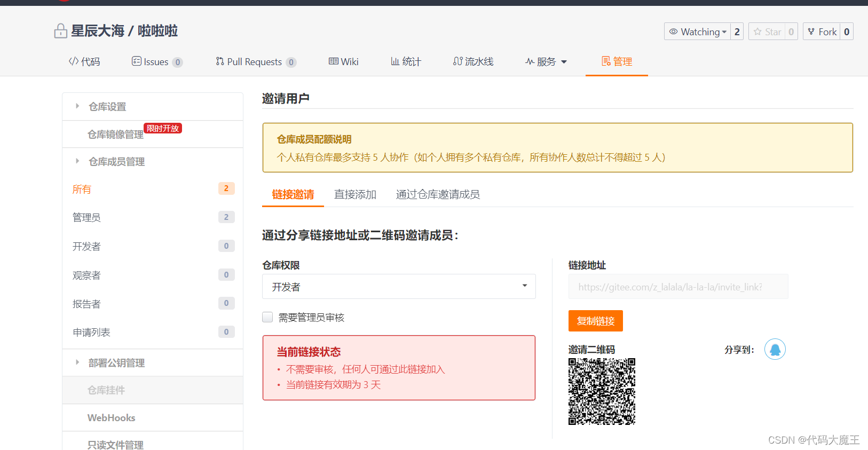
Task: Click the star count 0
Action: tap(791, 31)
